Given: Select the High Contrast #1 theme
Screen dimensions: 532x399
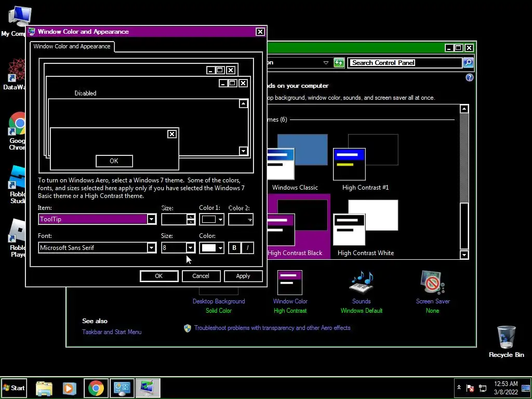Looking at the screenshot, I should 365,163.
